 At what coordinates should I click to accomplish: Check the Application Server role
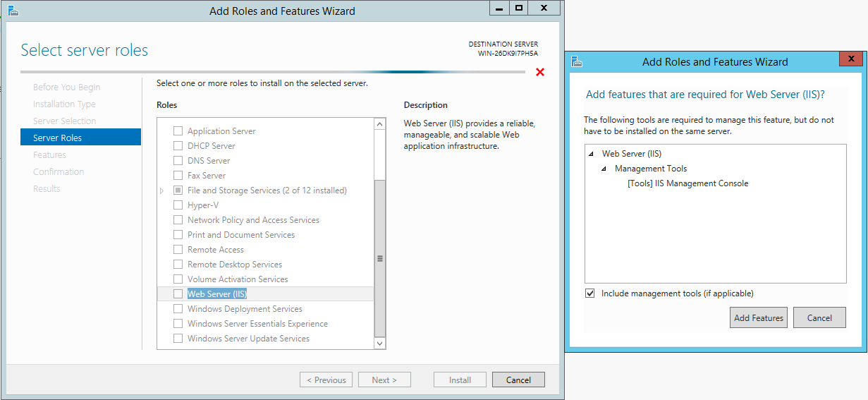click(178, 131)
